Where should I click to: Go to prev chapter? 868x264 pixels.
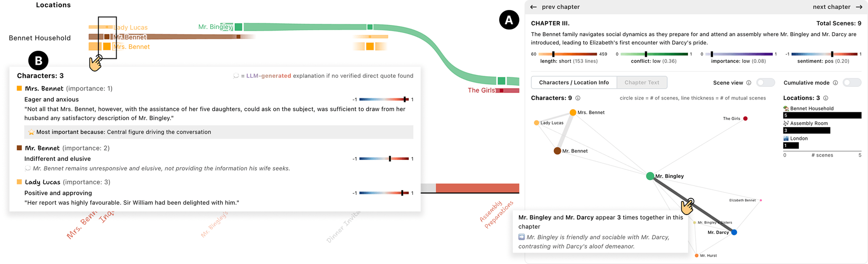click(x=561, y=7)
